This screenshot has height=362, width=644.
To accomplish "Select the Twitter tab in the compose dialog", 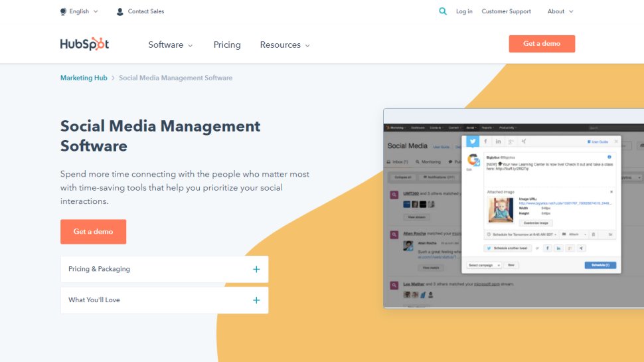I will tap(472, 141).
